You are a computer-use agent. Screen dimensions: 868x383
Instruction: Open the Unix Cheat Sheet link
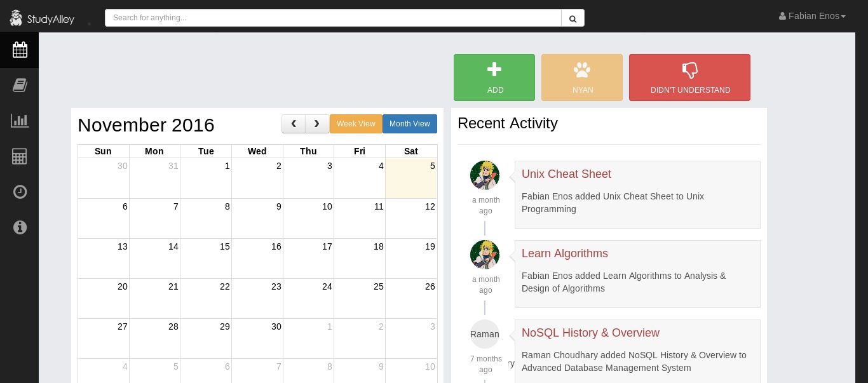pyautogui.click(x=566, y=174)
